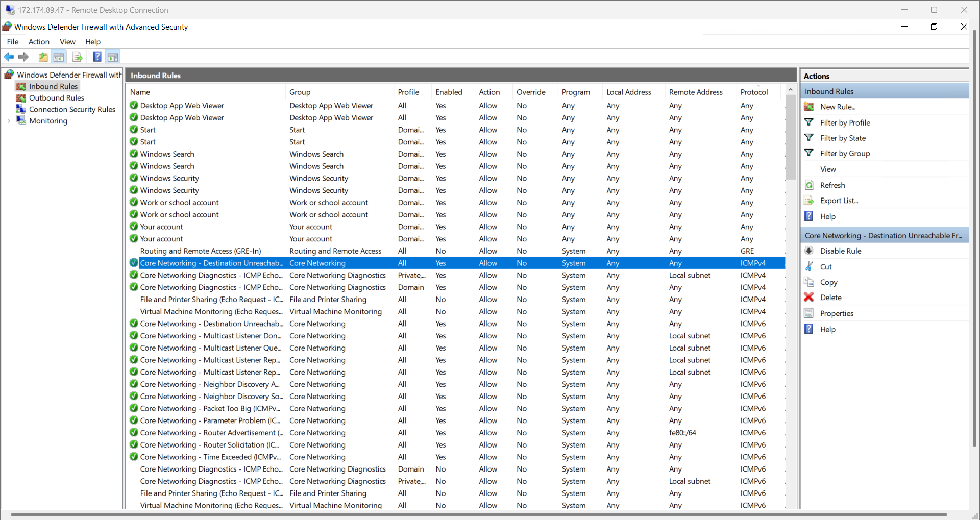Sort rules by the Name column header

[x=206, y=92]
